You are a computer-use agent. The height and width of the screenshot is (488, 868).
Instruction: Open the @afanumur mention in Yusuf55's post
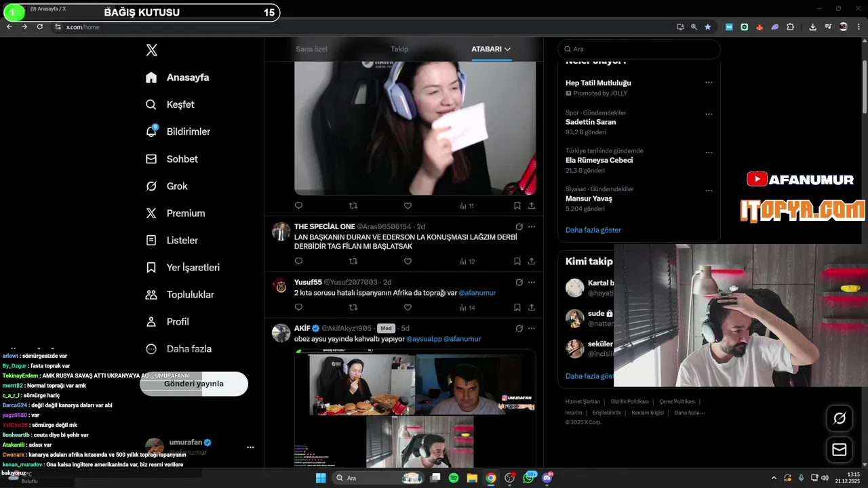click(x=477, y=293)
